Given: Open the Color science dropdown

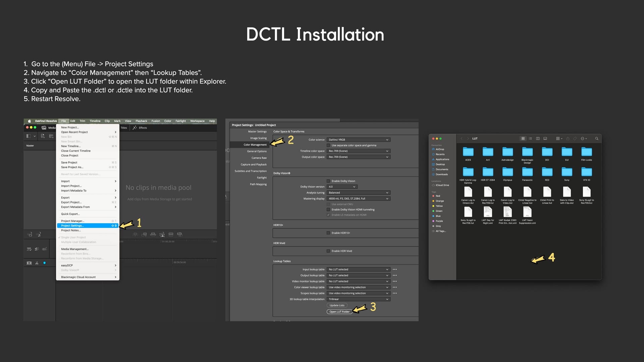Looking at the screenshot, I should click(358, 140).
